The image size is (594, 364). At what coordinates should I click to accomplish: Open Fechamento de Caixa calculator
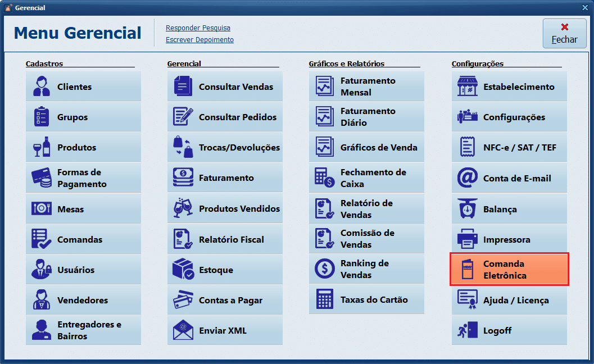pyautogui.click(x=366, y=178)
